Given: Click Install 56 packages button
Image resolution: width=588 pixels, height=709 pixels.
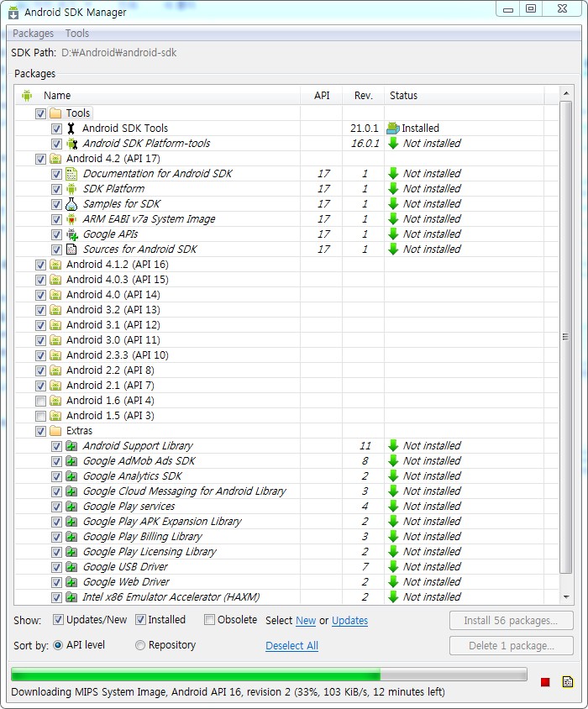Looking at the screenshot, I should (x=511, y=620).
